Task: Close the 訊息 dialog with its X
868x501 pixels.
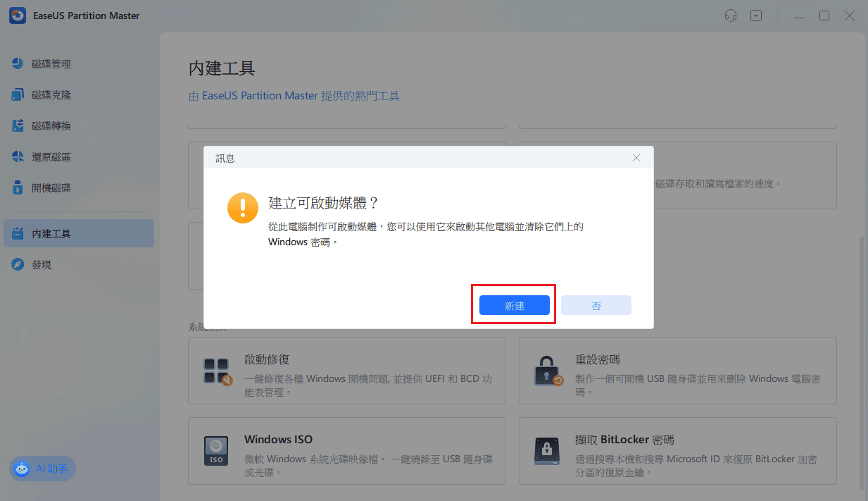Action: [636, 158]
